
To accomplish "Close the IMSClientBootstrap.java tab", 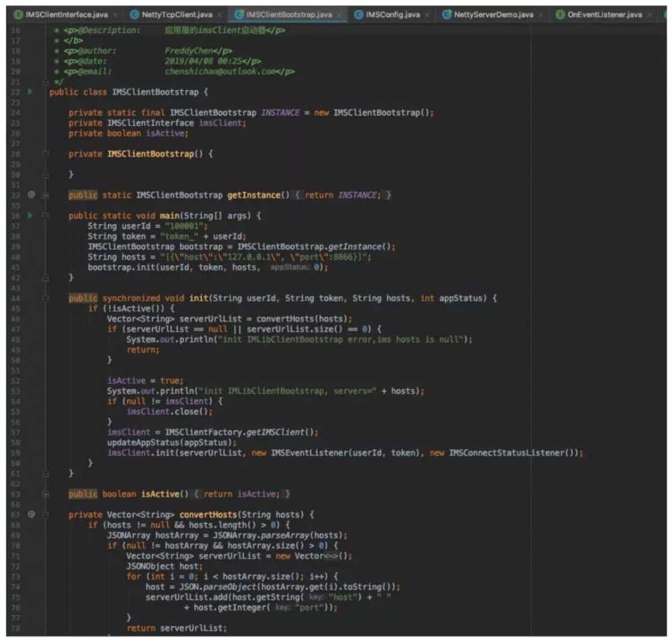I will point(339,15).
